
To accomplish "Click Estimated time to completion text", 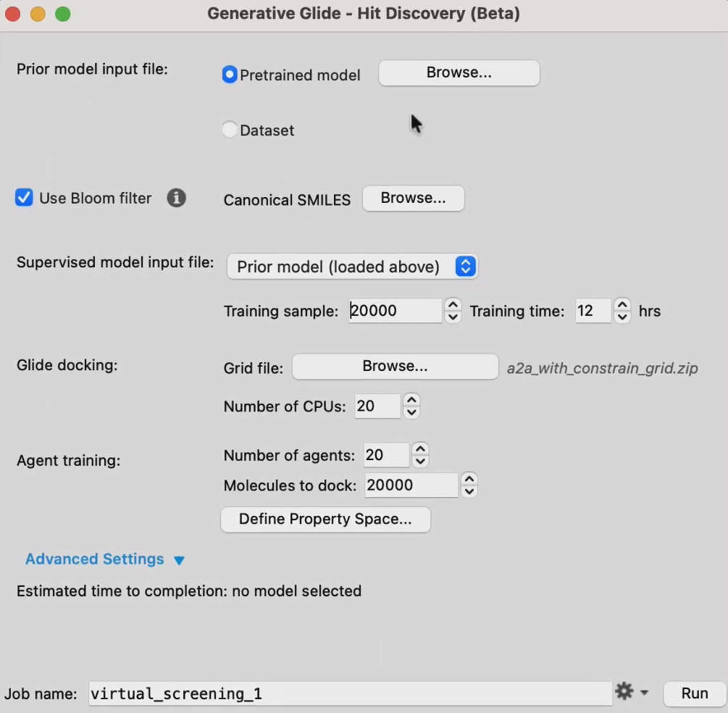I will click(189, 591).
